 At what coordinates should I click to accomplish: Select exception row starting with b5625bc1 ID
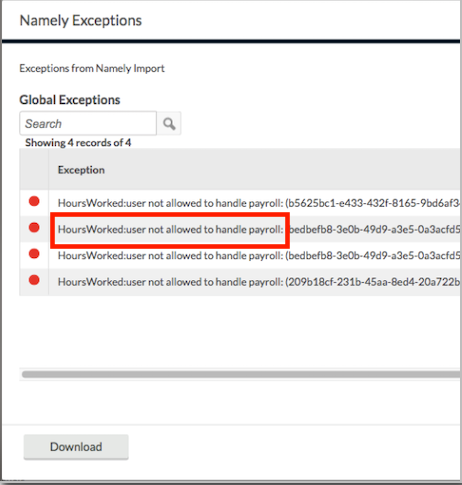240,203
